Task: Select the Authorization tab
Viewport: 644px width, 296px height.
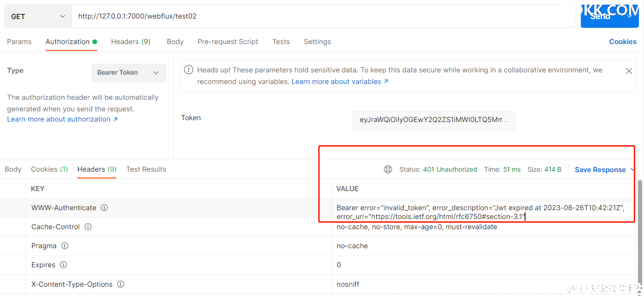Action: (x=71, y=42)
